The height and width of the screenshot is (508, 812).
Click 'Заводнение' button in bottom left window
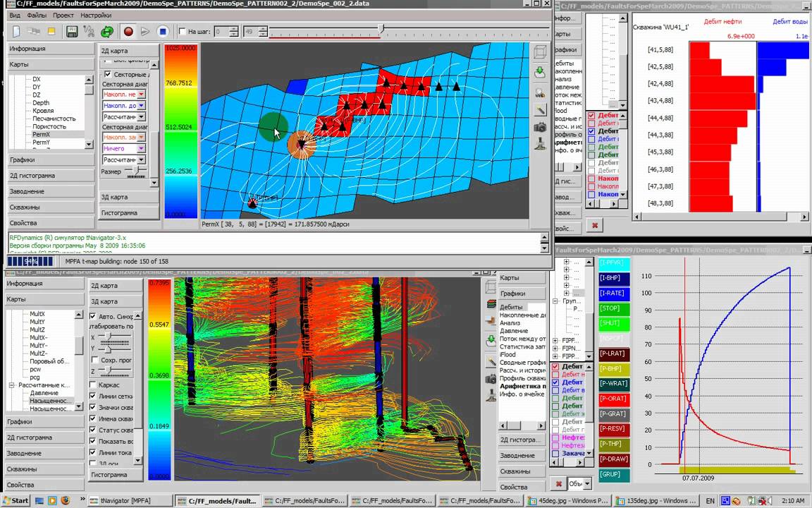pos(44,453)
